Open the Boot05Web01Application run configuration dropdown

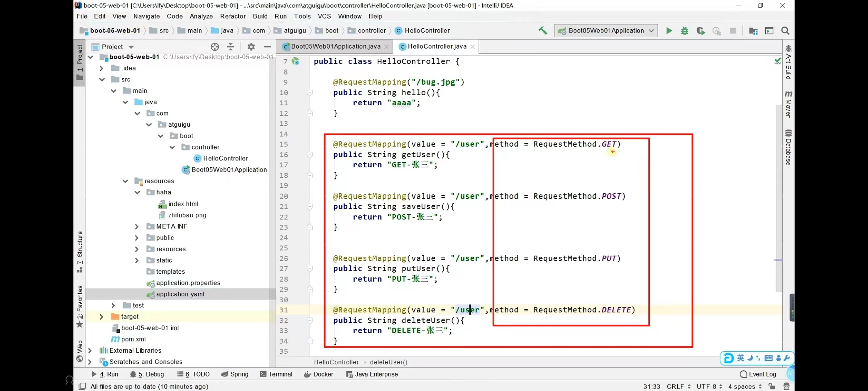606,31
